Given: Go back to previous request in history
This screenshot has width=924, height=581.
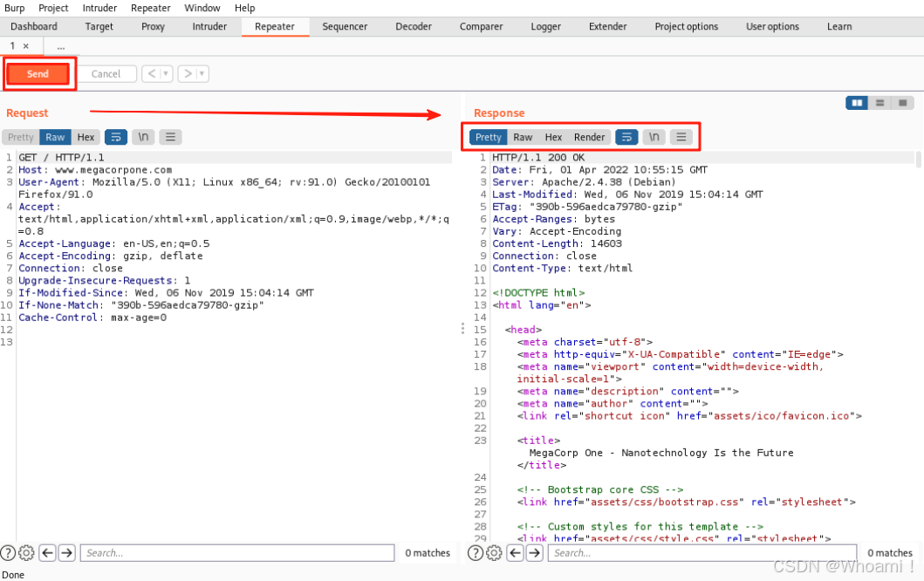Looking at the screenshot, I should coord(152,73).
